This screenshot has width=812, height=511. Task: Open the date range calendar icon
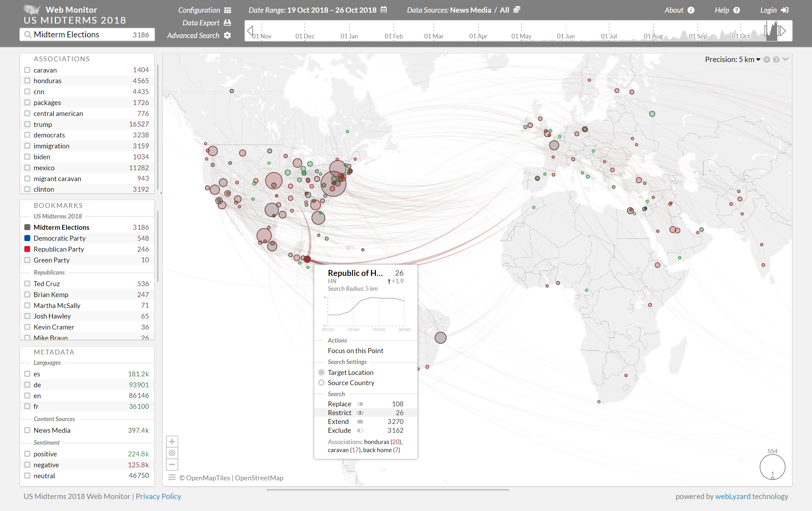(384, 10)
